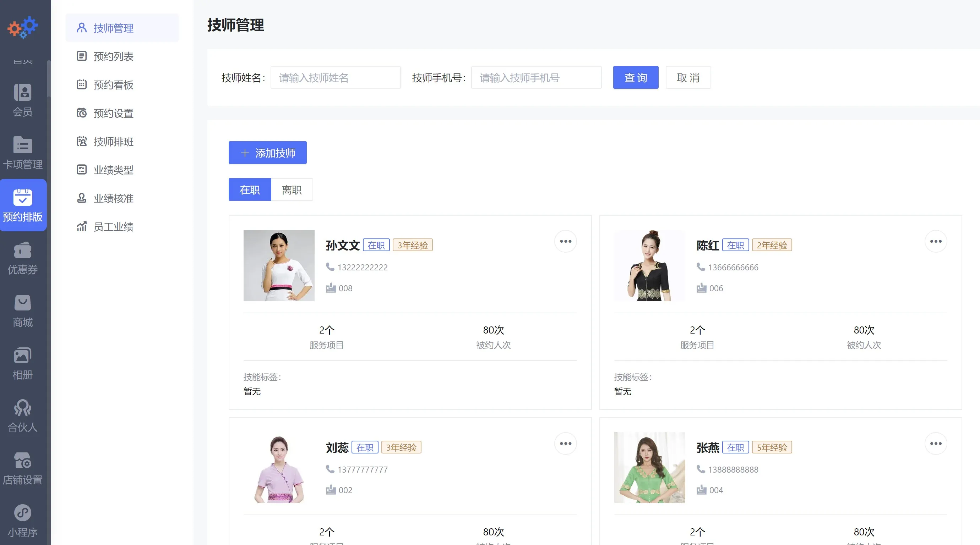Click phone number 13666666666
The height and width of the screenshot is (545, 980).
[733, 267]
